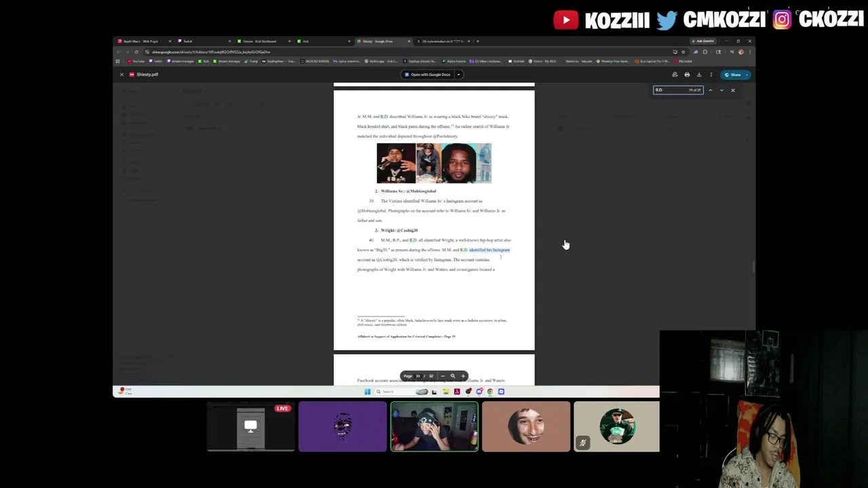Print the PDF with the printer icon
Viewport: 868px width, 488px height.
point(687,75)
